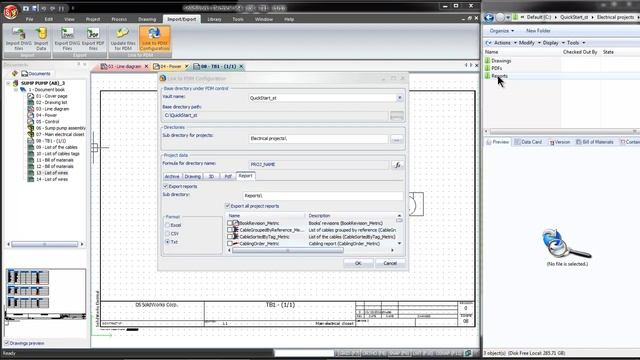This screenshot has height=360, width=640.
Task: Open the Vault name dropdown
Action: click(x=399, y=98)
